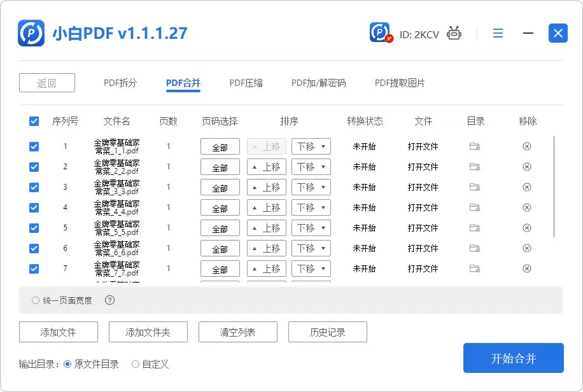Click the 小白PDF logo icon top left

(x=32, y=32)
